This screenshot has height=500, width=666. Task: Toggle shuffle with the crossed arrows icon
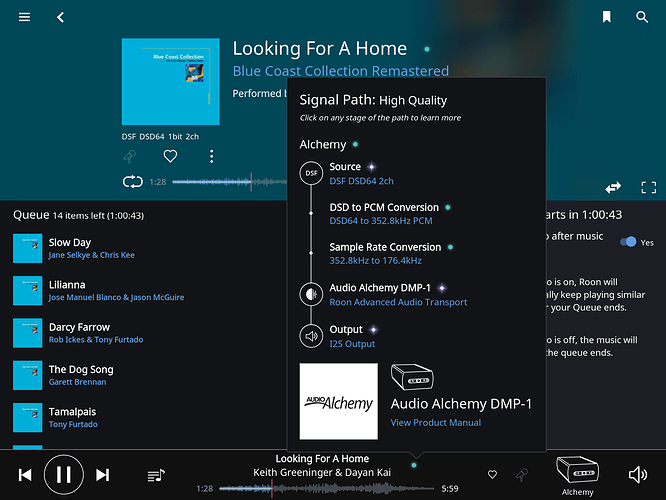[x=613, y=187]
